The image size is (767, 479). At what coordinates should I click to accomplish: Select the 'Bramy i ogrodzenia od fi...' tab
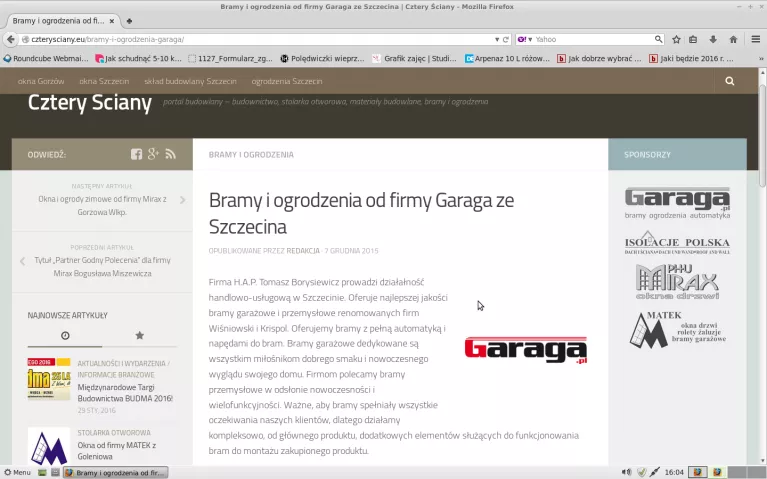click(58, 21)
